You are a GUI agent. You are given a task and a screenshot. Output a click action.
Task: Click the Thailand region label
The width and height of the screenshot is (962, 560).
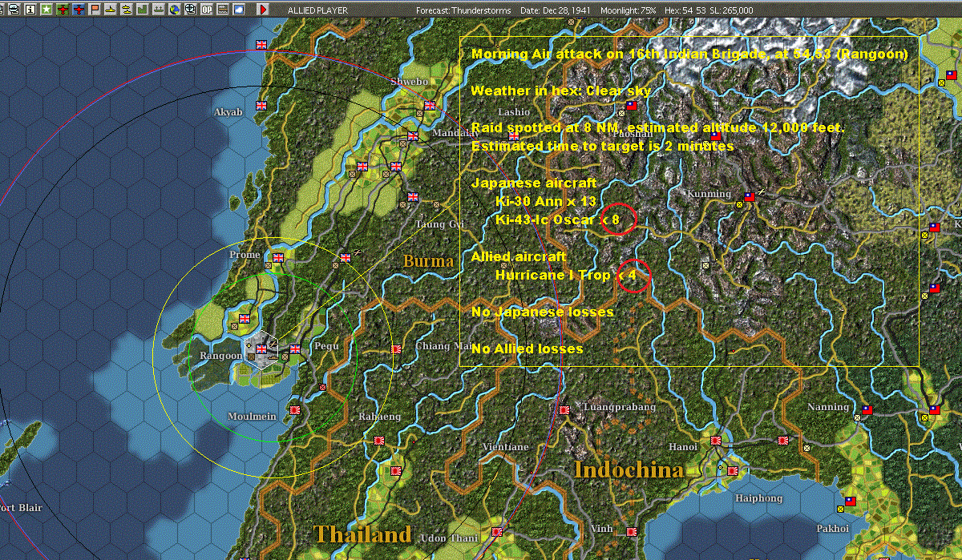[x=362, y=534]
